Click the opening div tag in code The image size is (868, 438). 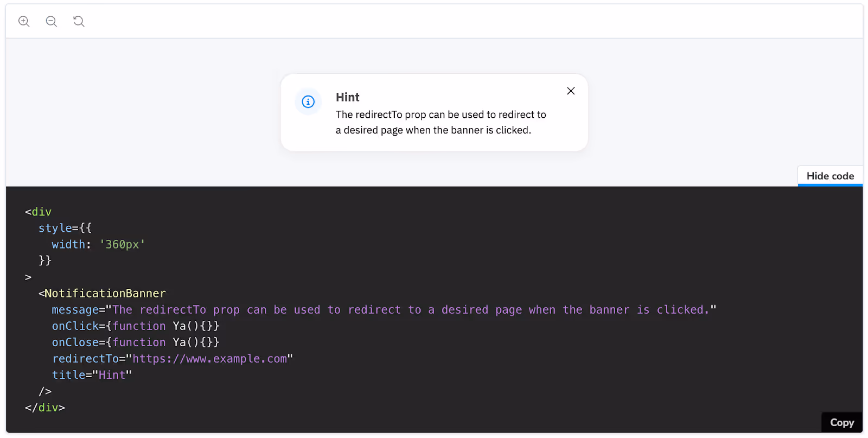[x=38, y=212]
